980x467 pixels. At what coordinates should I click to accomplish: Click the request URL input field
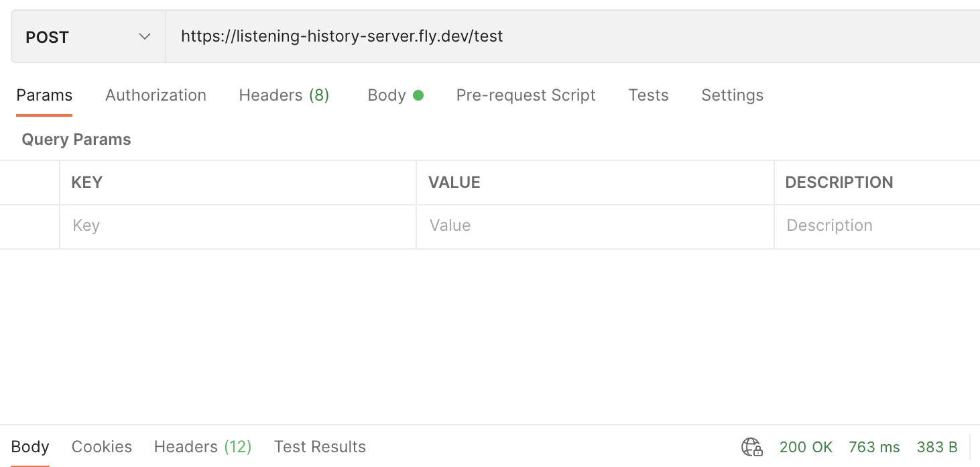tap(570, 37)
